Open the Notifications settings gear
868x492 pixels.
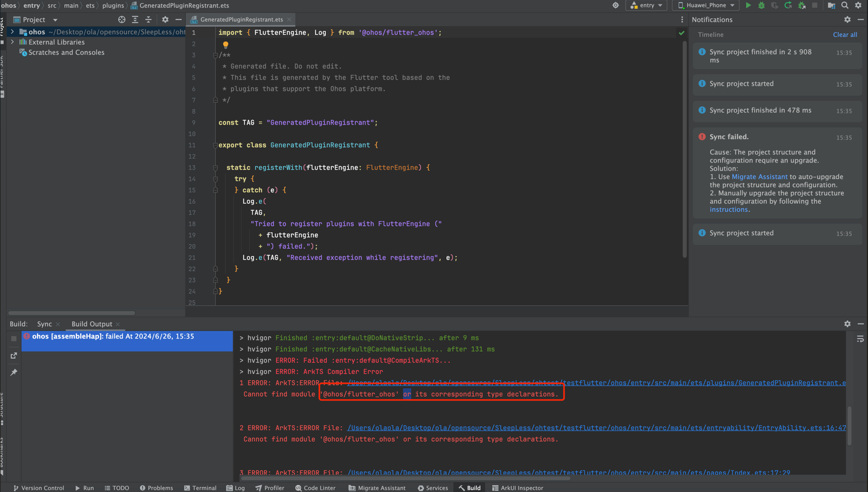(x=847, y=20)
